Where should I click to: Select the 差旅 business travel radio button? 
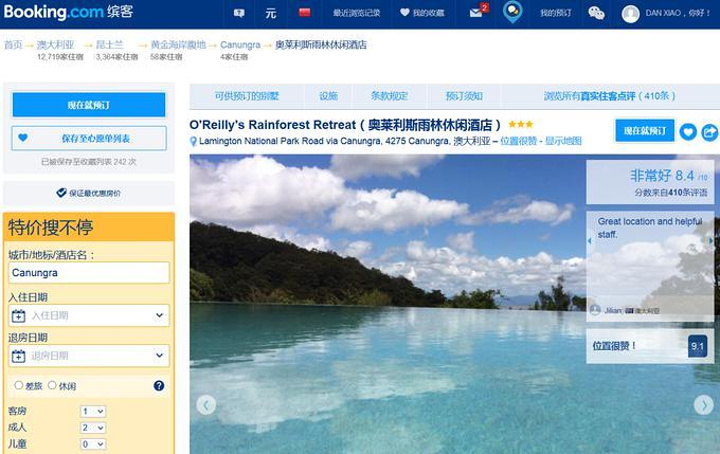[x=19, y=386]
